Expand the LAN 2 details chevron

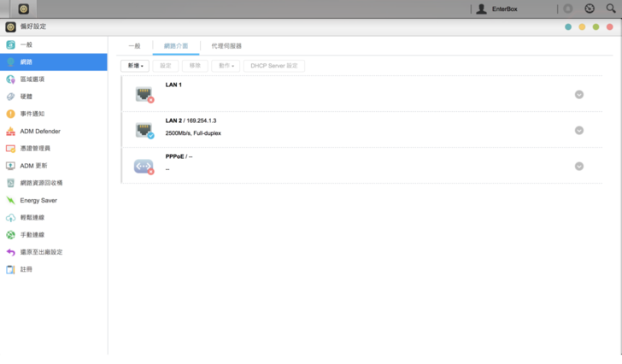tap(579, 130)
